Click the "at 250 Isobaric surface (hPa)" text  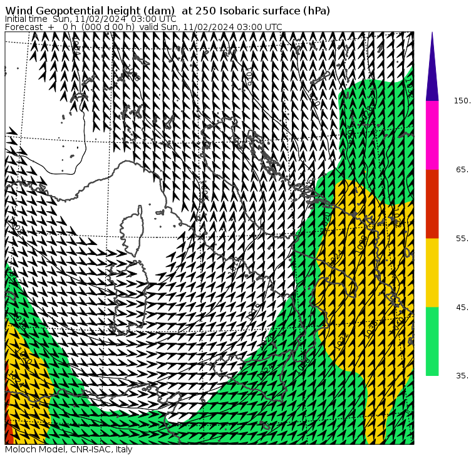256,11
